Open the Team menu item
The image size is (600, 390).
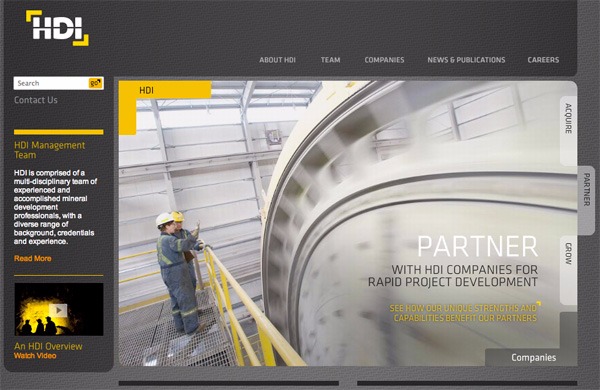[x=331, y=60]
